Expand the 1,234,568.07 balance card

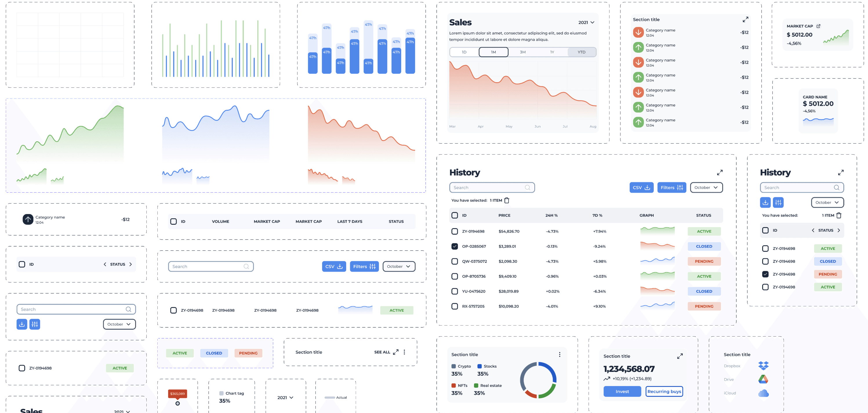[x=680, y=356]
